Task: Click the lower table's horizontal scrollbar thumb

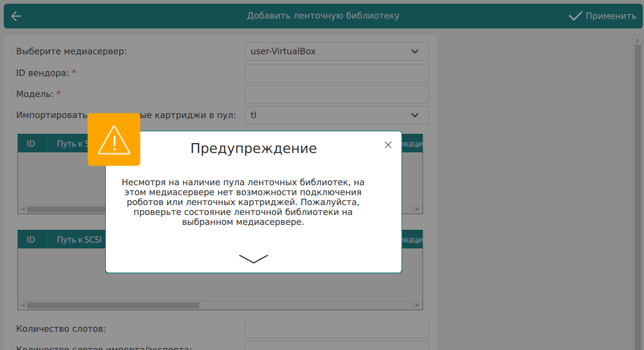Action: [113, 305]
